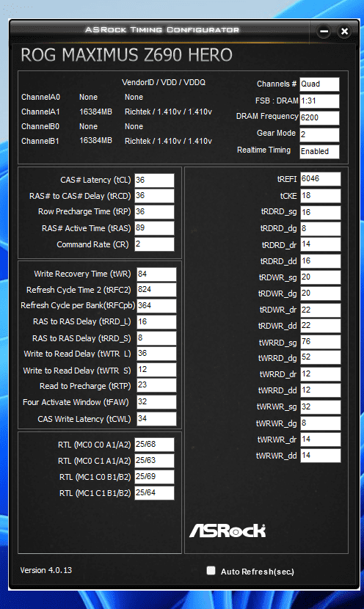Select the tRDRD_dr value field
The height and width of the screenshot is (609, 364).
pos(321,244)
